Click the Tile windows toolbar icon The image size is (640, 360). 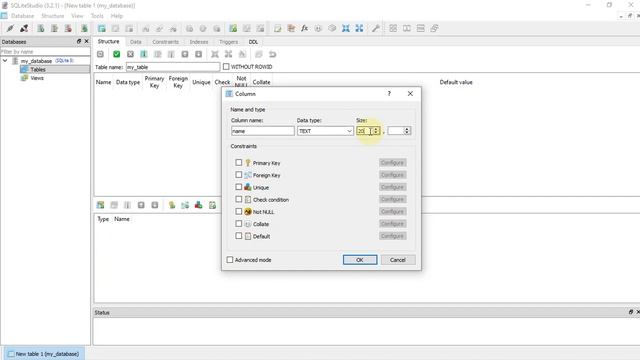pos(393,28)
